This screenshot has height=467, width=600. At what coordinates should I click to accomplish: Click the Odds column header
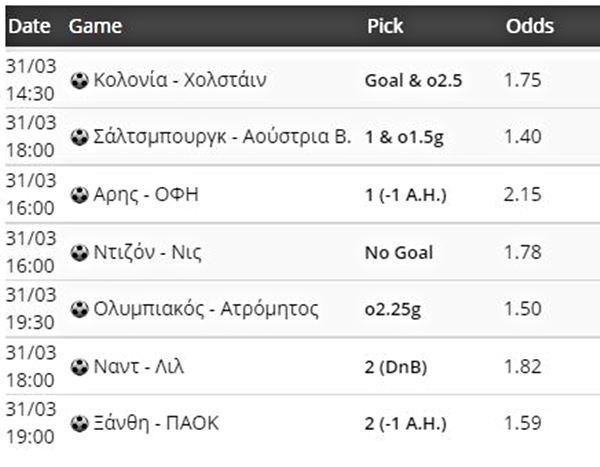(530, 26)
